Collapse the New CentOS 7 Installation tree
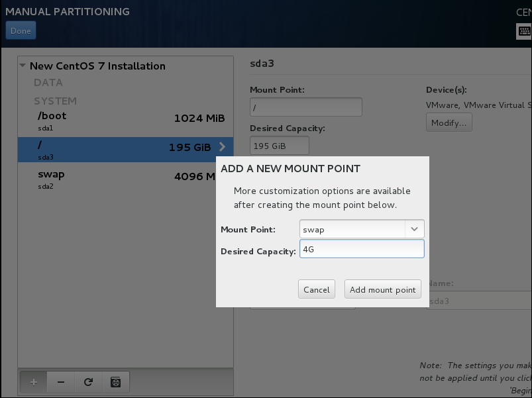Image resolution: width=532 pixels, height=398 pixels. click(23, 66)
